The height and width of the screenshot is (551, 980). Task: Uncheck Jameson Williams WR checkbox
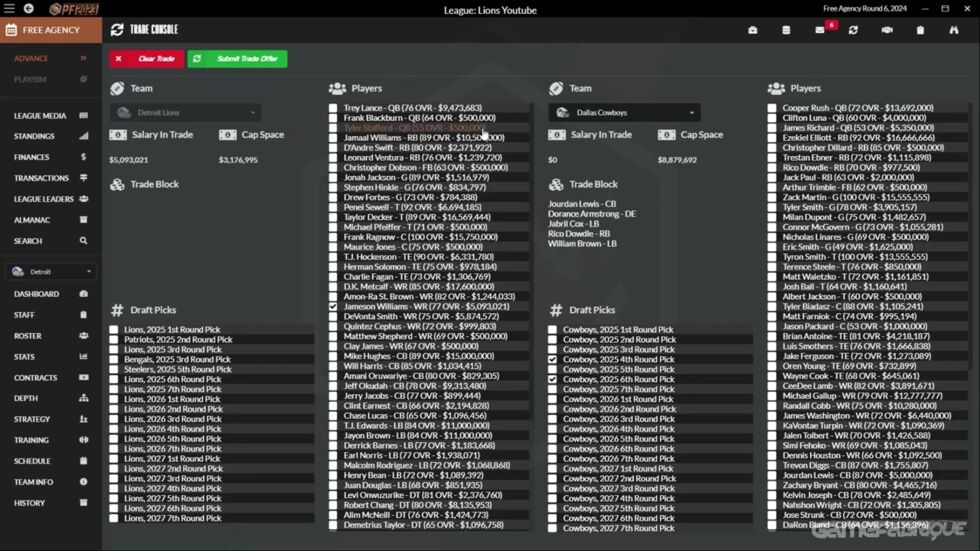pyautogui.click(x=333, y=307)
